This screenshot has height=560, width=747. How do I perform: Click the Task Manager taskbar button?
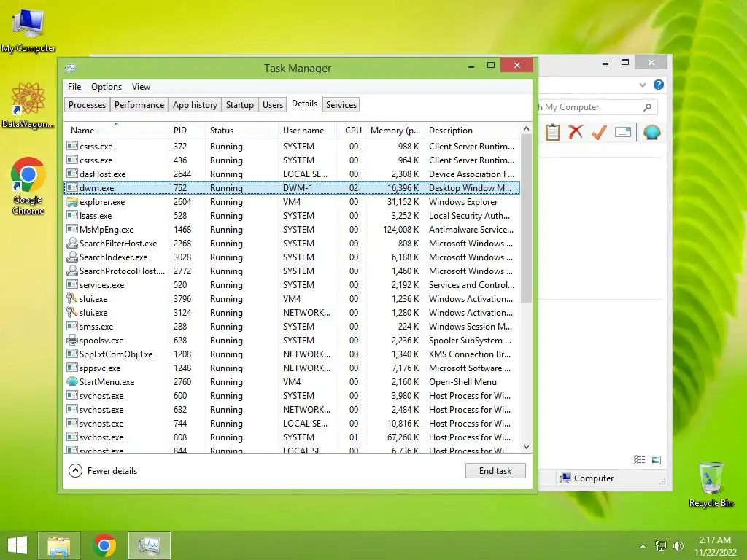[x=150, y=545]
